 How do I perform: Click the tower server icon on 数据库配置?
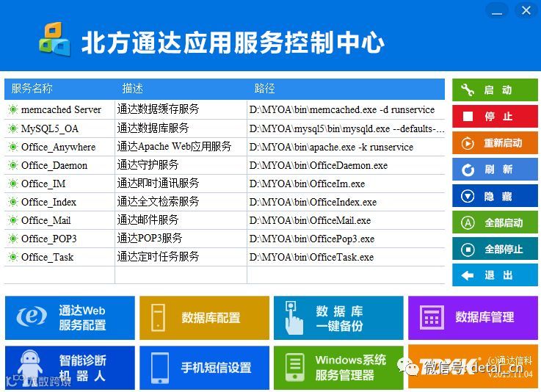(x=158, y=317)
